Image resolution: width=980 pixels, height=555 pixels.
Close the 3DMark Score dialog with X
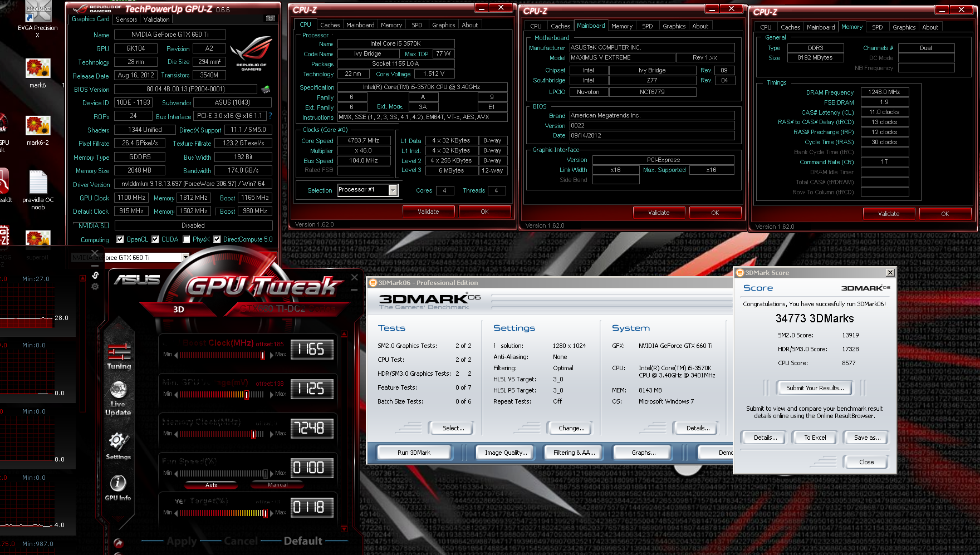pos(890,273)
